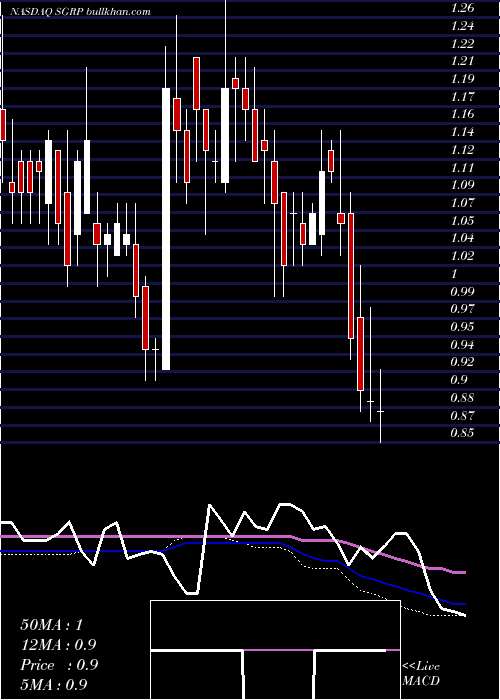Screen dimensions: 500x700
Task: Click the 1.24 price axis label
Action: coord(462,25)
